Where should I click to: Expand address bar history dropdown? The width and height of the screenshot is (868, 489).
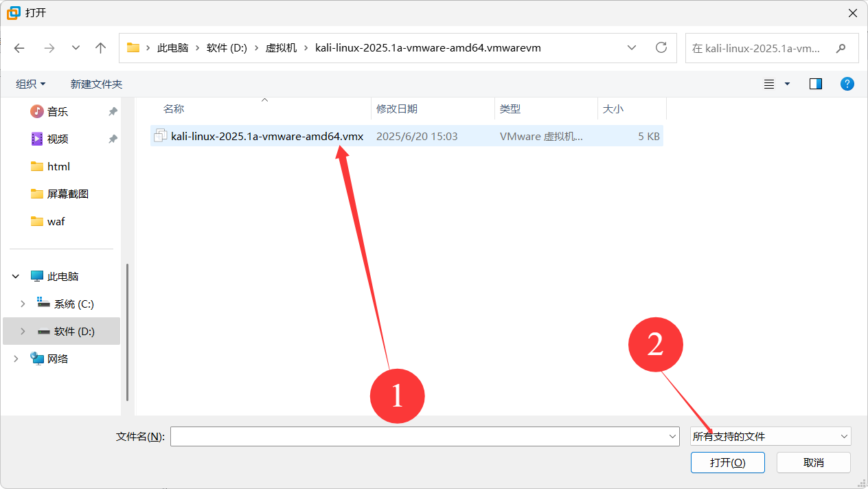632,47
